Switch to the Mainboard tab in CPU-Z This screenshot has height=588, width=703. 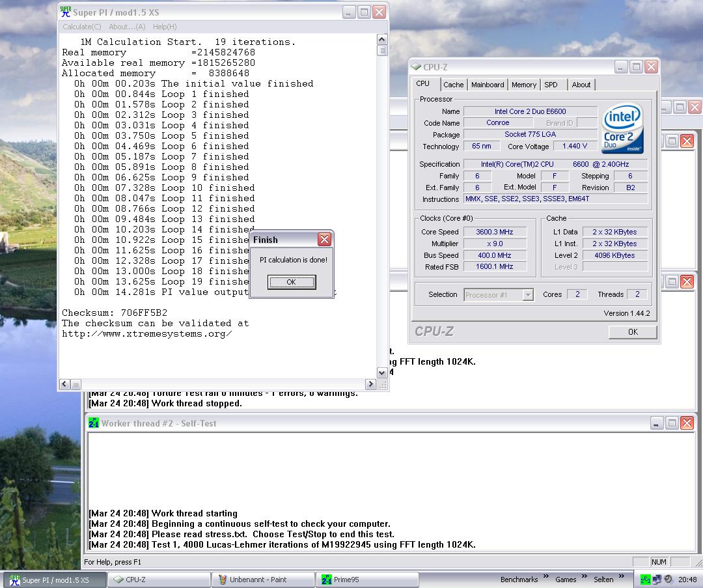click(488, 85)
